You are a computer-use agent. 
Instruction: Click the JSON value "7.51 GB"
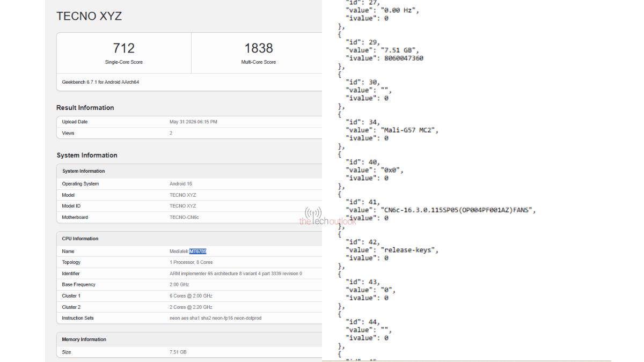(x=400, y=50)
